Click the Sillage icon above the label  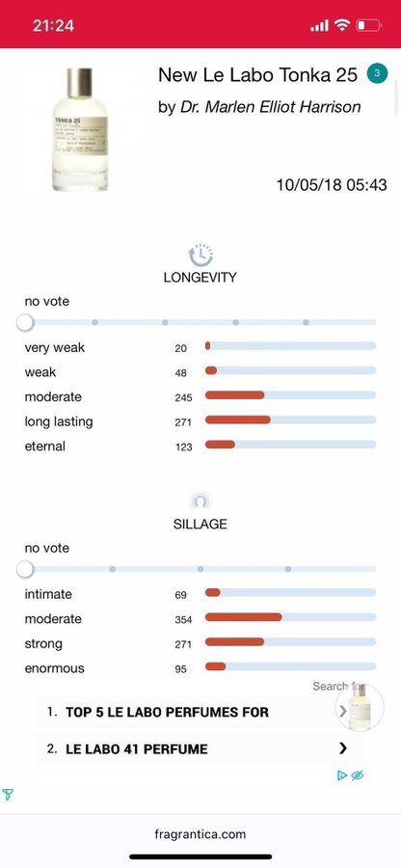pyautogui.click(x=200, y=502)
